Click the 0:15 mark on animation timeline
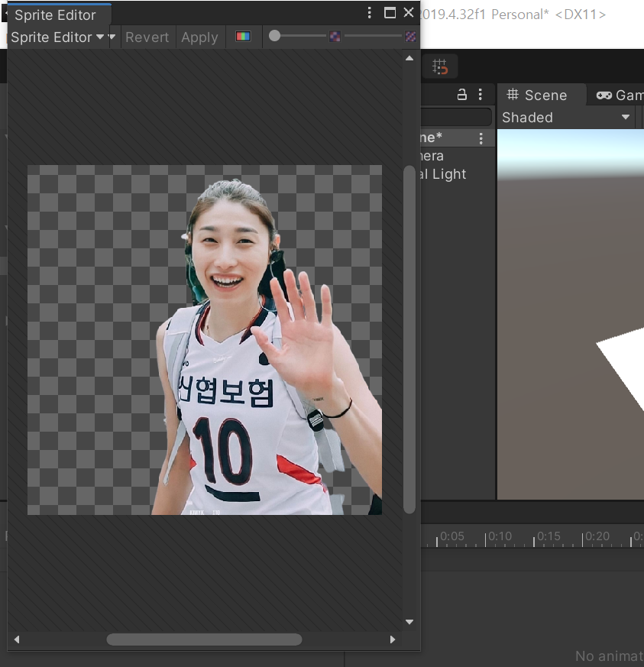 pos(549,536)
